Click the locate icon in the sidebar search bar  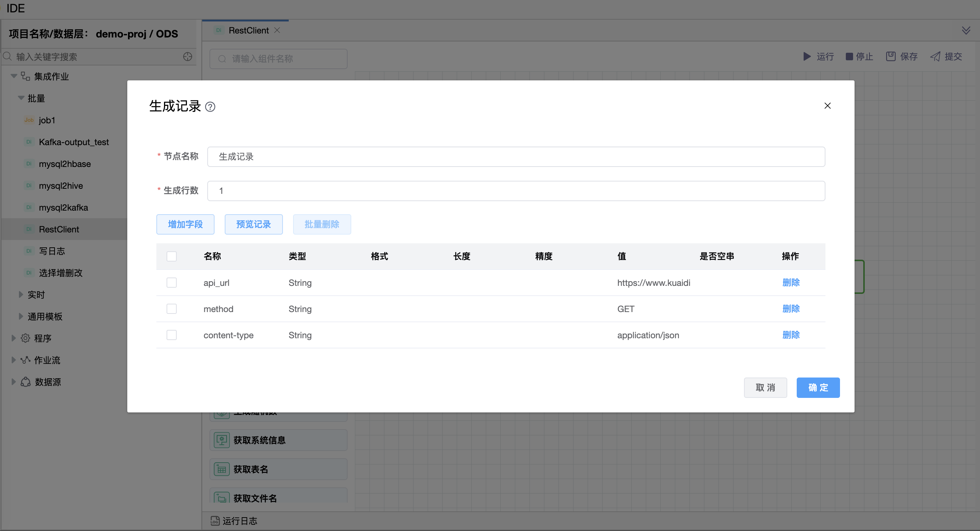coord(187,56)
